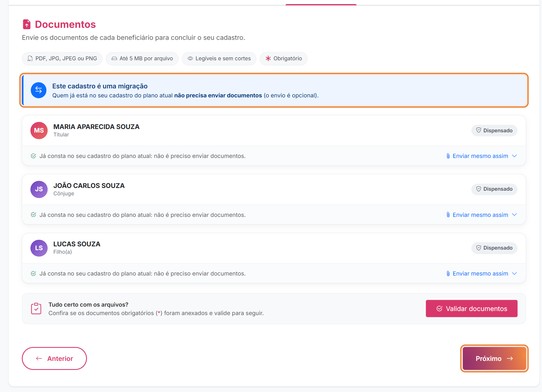The image size is (542, 392).
Task: Expand the chevron for Lucas's Enviar mesmo assim
Action: tap(514, 274)
